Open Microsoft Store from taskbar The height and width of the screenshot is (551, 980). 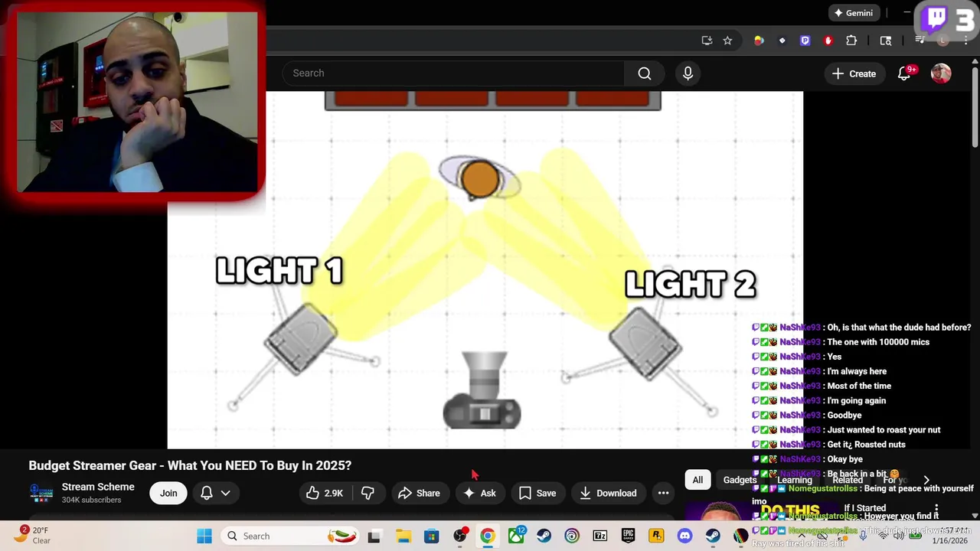point(431,536)
